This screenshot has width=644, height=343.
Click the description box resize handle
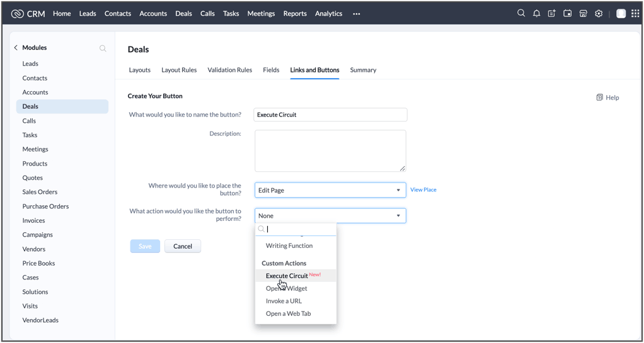403,168
